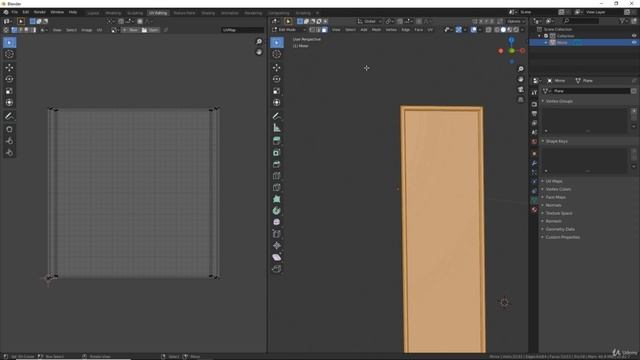The width and height of the screenshot is (640, 360).
Task: Open the Options dropdown in 3D viewport
Action: click(516, 21)
